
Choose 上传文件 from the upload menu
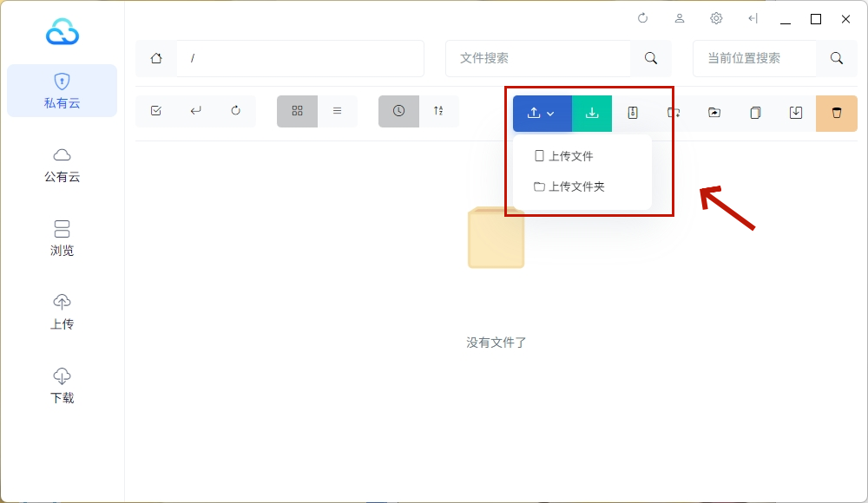570,156
